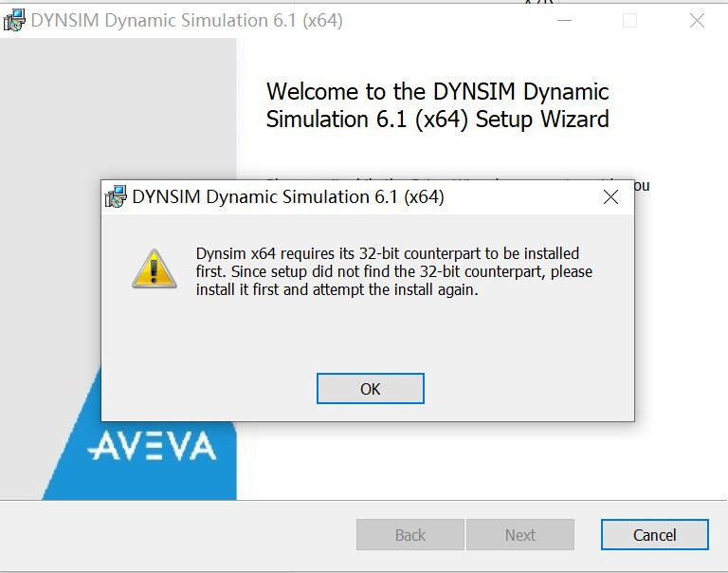
Task: Click the empty area left of the OK button
Action: (x=209, y=388)
